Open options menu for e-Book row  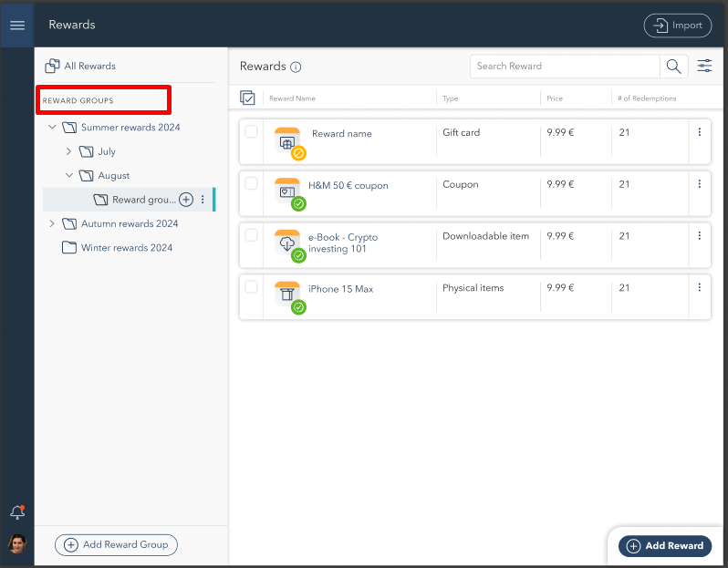(x=699, y=236)
